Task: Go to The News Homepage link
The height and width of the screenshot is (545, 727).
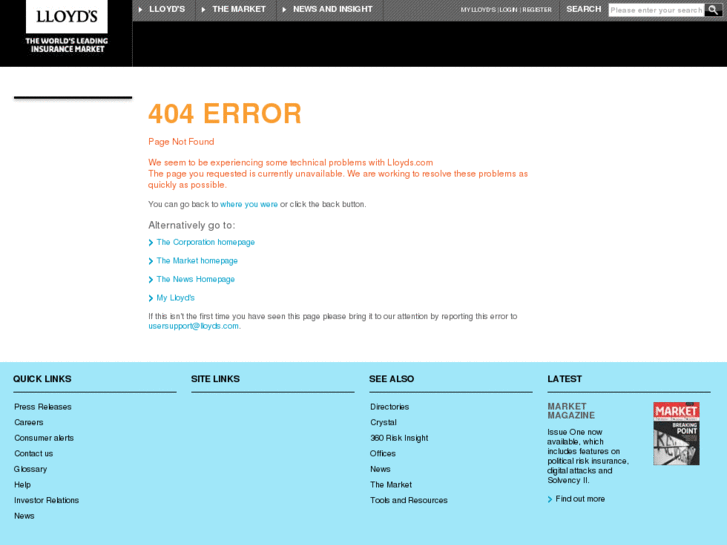Action: point(196,279)
